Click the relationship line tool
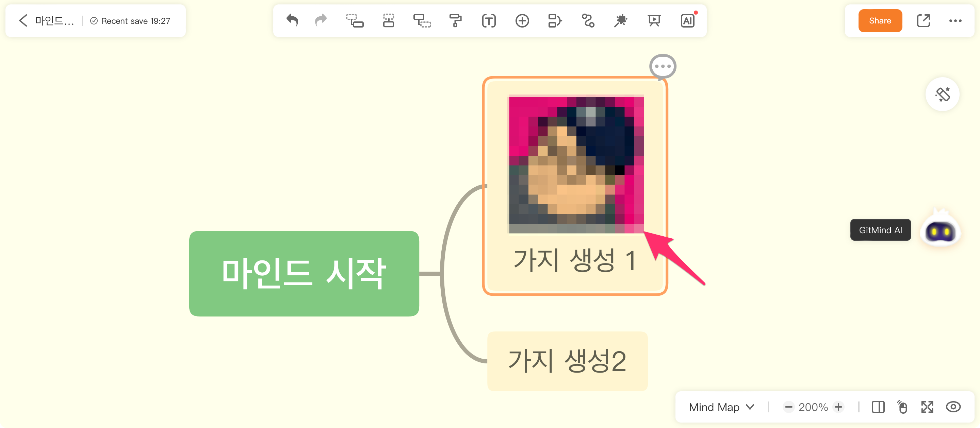This screenshot has width=980, height=428. [x=588, y=20]
